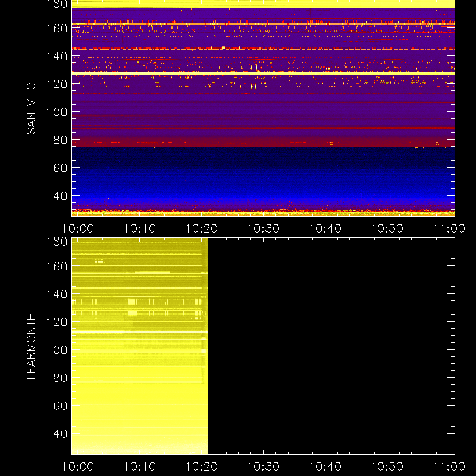This screenshot has height=476, width=476.
Task: Click the LEARMONTH axis title
Action: [32, 346]
